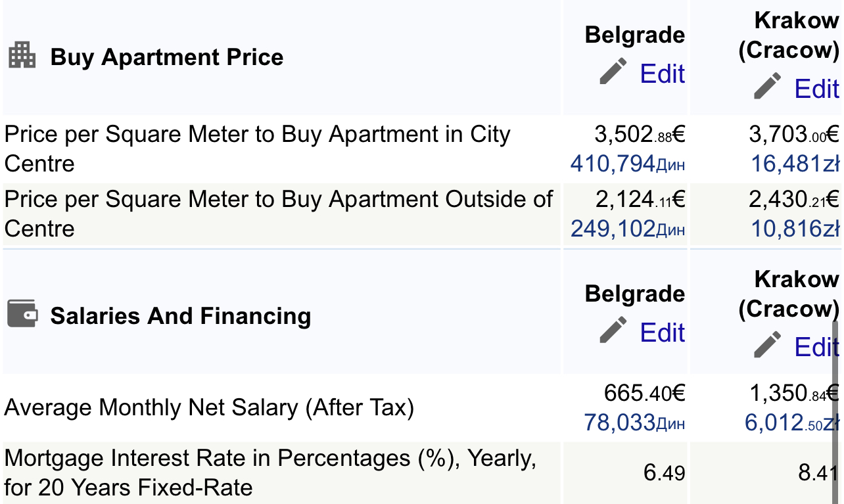Screen dimensions: 844x504
Task: Follow Krakow's Edit link in Salaries And Financing
Action: [816, 347]
